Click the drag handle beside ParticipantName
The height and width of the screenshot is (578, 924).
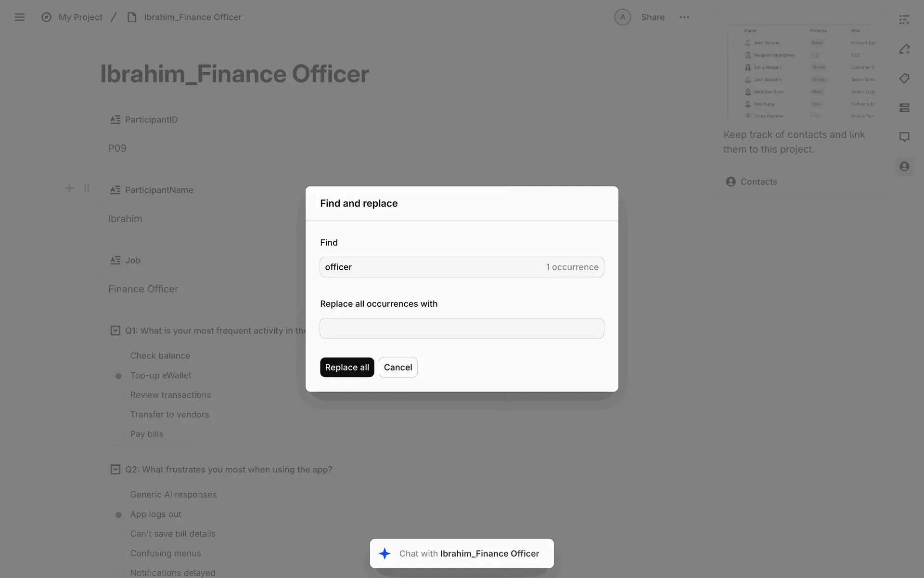87,188
